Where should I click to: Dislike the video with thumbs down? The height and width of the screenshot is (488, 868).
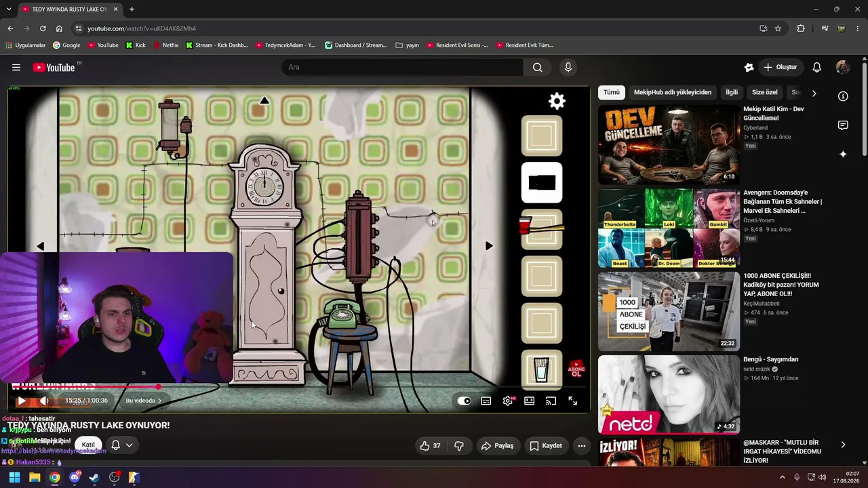tap(459, 445)
